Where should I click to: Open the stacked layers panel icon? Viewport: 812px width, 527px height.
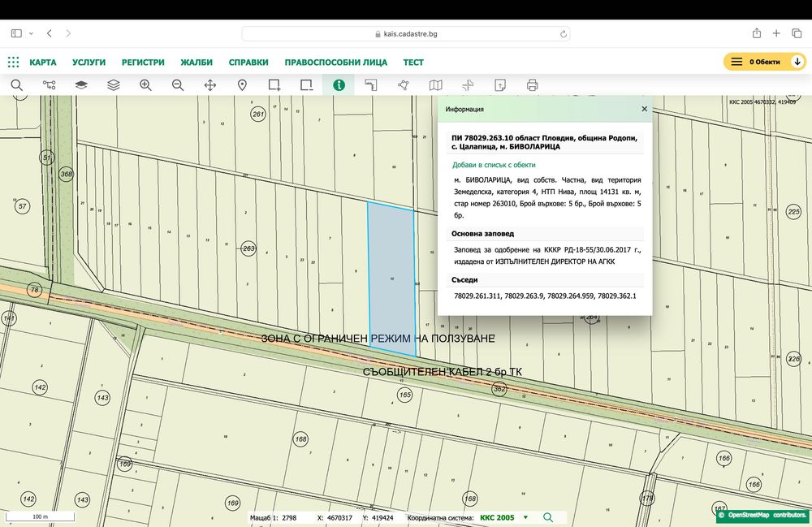click(113, 84)
